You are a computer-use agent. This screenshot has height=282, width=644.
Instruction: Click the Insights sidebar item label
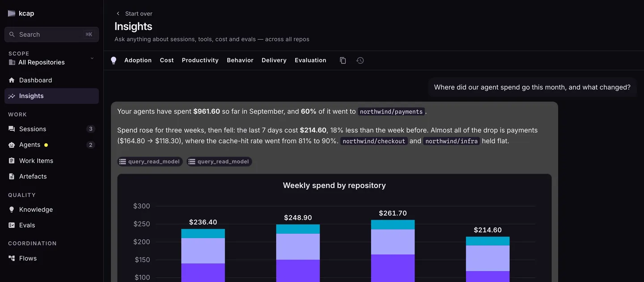tap(31, 96)
